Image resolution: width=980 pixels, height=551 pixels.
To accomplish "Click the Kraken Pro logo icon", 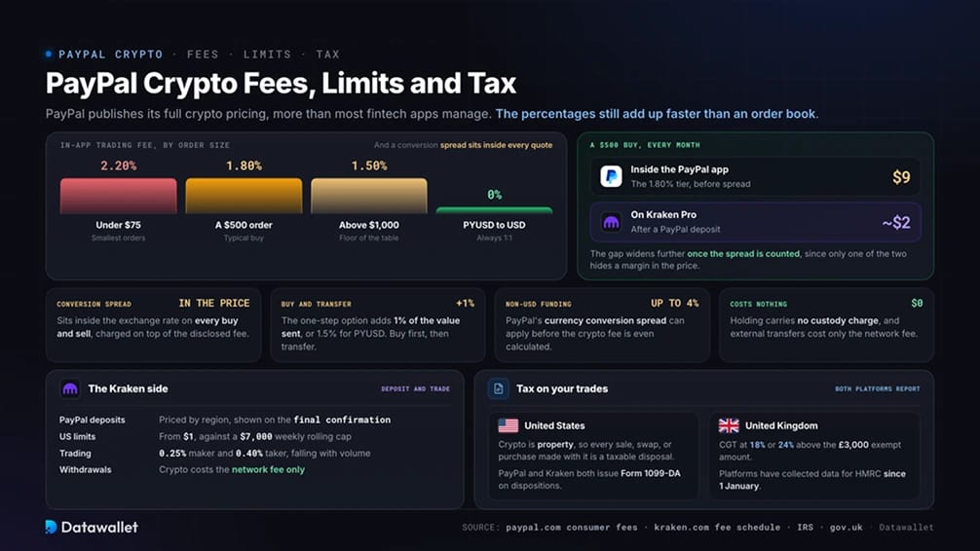I will click(611, 222).
